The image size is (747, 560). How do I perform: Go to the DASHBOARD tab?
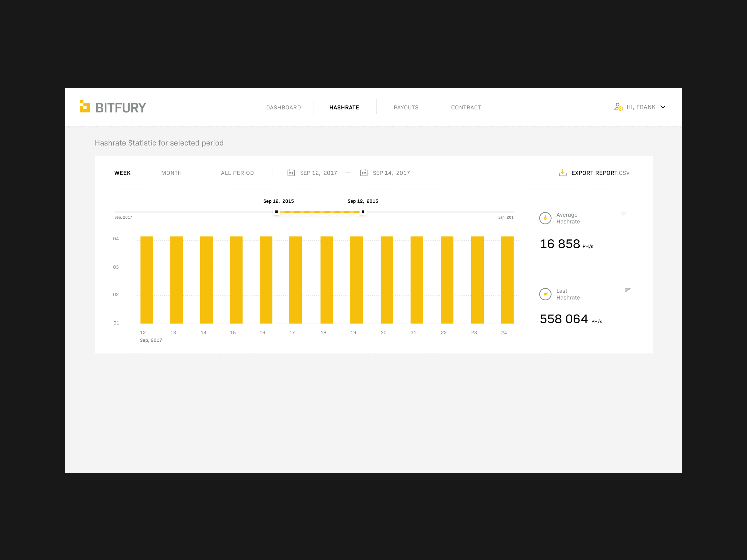(283, 107)
